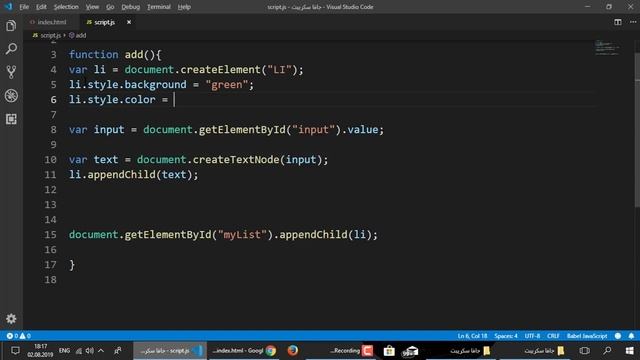Open the Edit menu
Screen dimensions: 640x360
coord(41,7)
